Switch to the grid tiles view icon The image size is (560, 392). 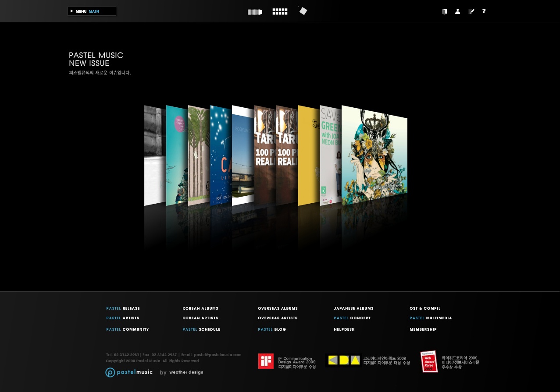click(280, 12)
